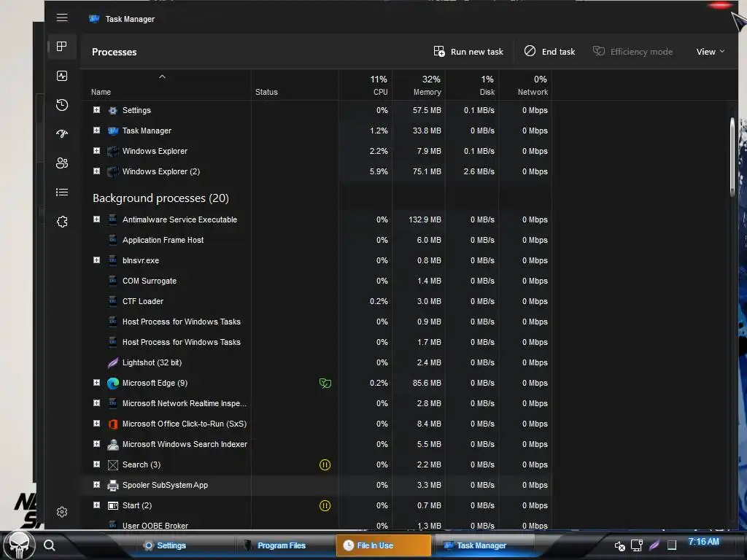Open Users page sidebar icon
747x560 pixels.
(62, 163)
